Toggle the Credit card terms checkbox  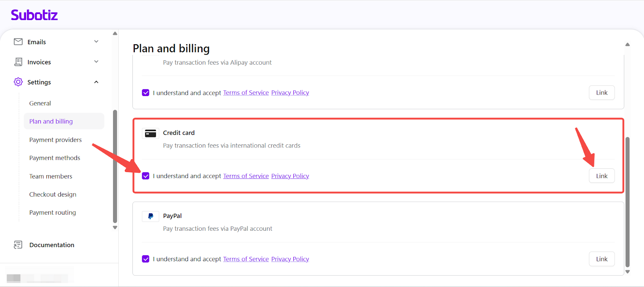[x=146, y=176]
